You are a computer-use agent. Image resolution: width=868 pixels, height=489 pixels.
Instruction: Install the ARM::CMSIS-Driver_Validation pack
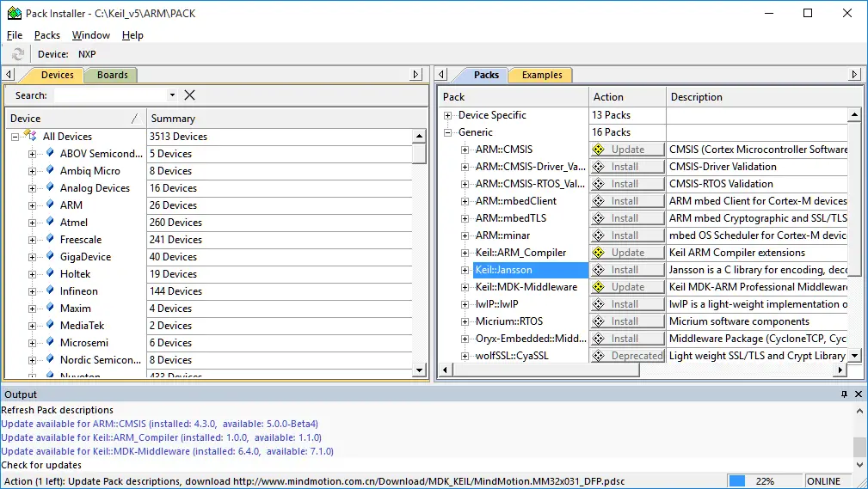pos(627,167)
